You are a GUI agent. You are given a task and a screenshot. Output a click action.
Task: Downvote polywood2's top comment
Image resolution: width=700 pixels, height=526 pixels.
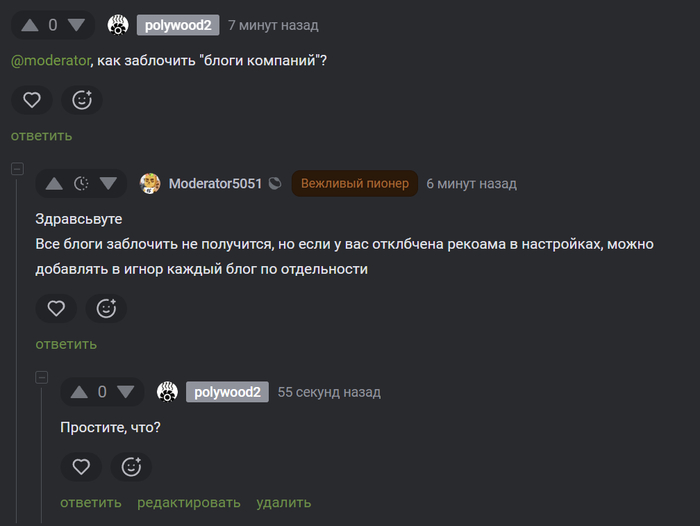coord(77,25)
